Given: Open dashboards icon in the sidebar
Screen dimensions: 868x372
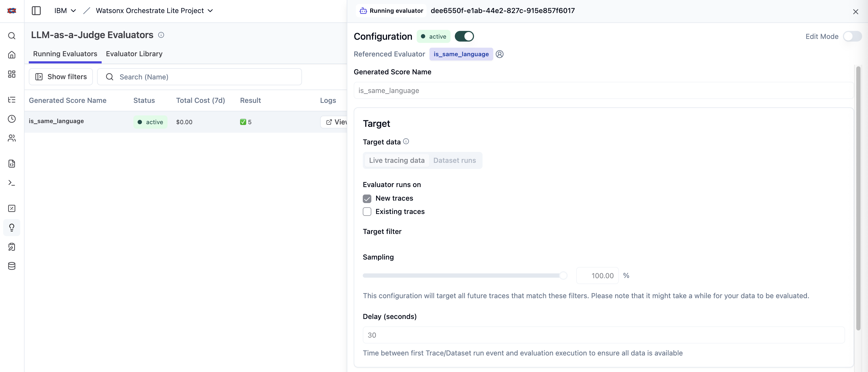Looking at the screenshot, I should coord(12,74).
